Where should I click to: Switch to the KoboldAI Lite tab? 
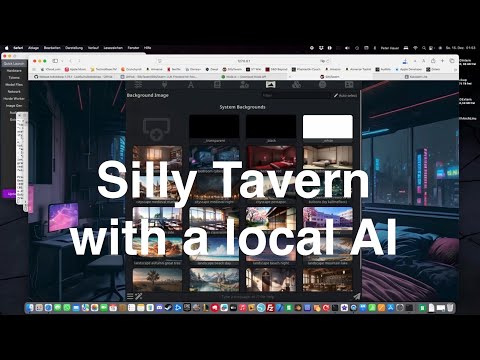tap(415, 76)
